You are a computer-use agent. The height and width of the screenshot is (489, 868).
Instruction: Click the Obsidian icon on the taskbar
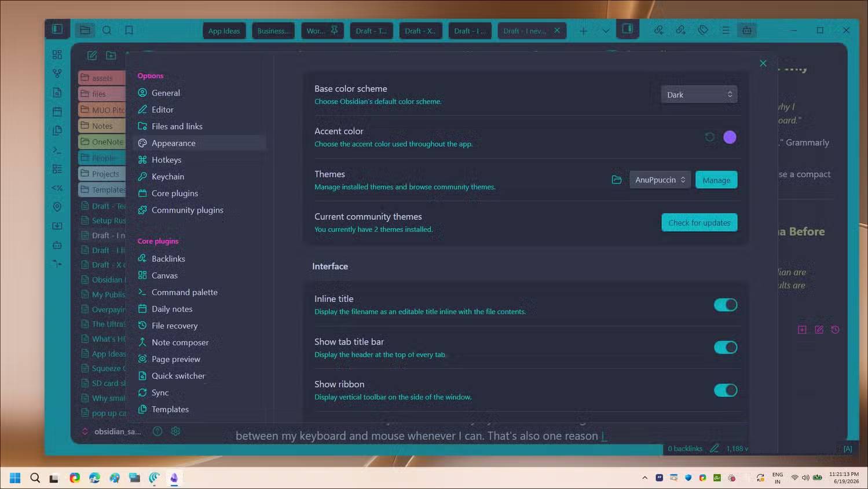pos(174,478)
